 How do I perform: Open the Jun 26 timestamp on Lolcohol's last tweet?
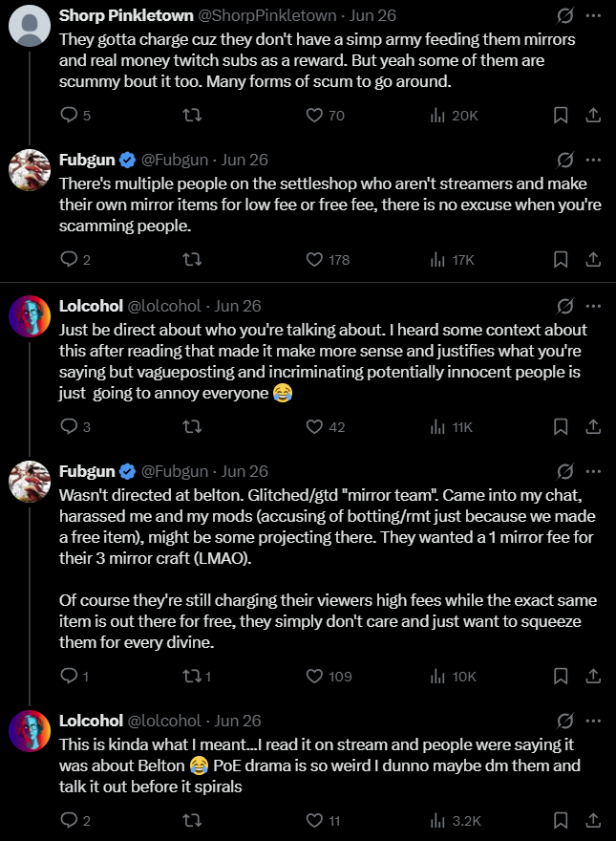tap(238, 721)
